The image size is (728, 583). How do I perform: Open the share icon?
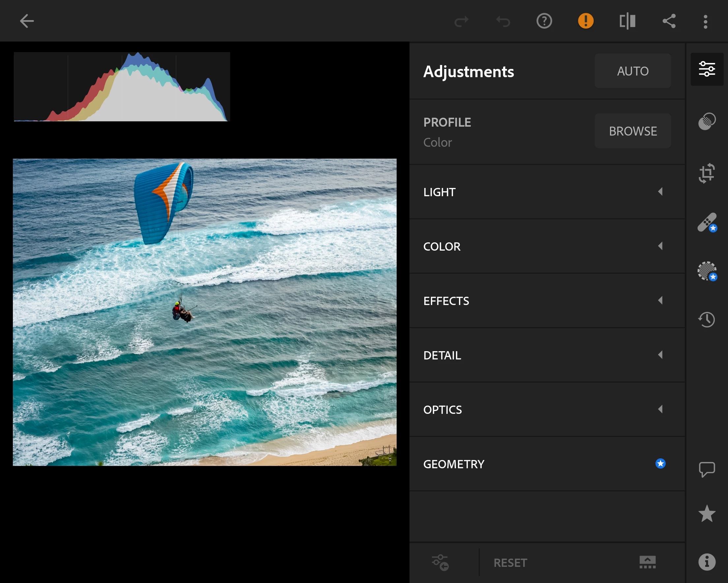[x=669, y=21]
